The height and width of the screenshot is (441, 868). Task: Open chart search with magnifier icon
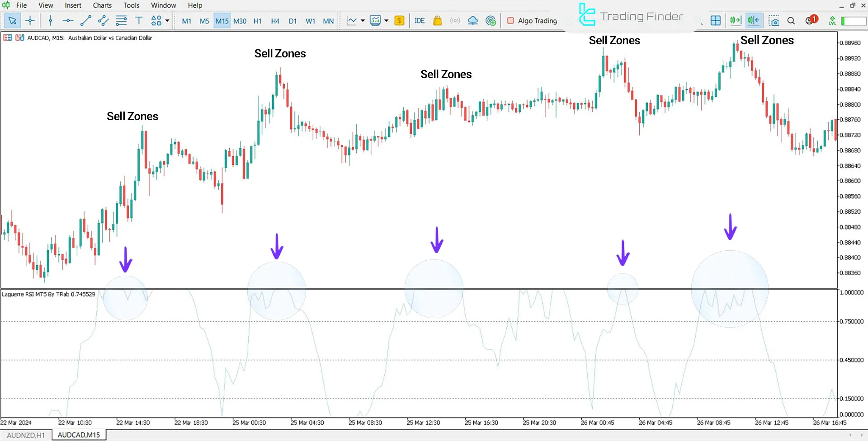(x=791, y=20)
